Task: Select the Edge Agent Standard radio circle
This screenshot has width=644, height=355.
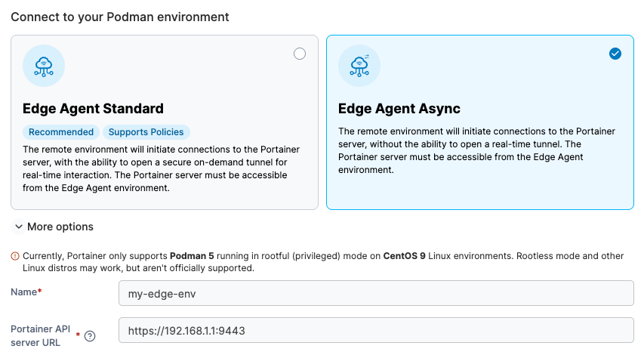Action: 300,54
